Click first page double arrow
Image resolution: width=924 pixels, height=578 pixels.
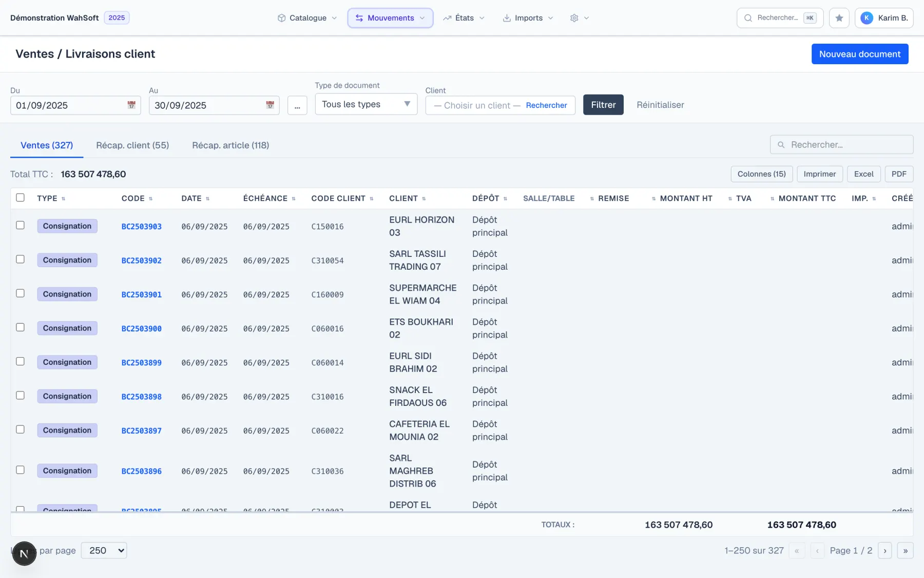coord(797,550)
